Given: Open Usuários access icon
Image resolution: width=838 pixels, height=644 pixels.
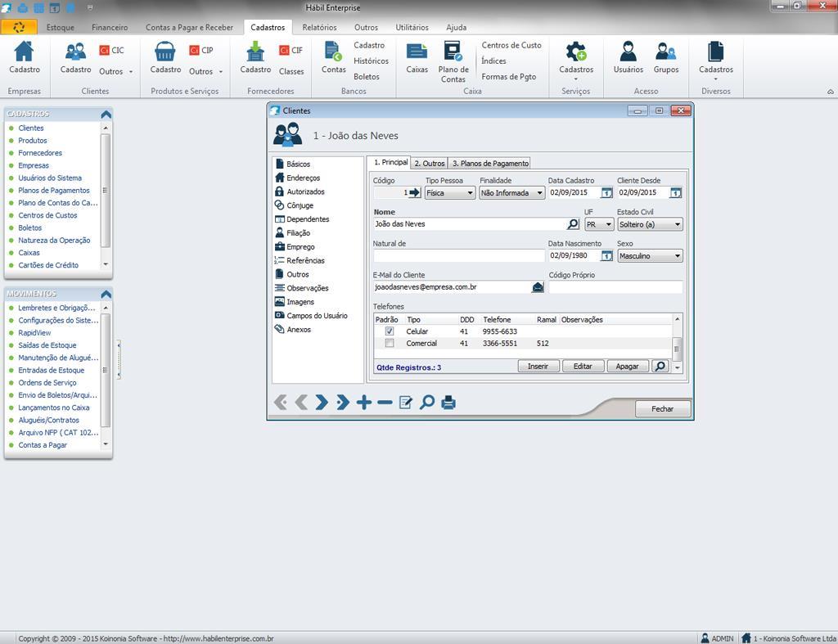Looking at the screenshot, I should click(628, 52).
